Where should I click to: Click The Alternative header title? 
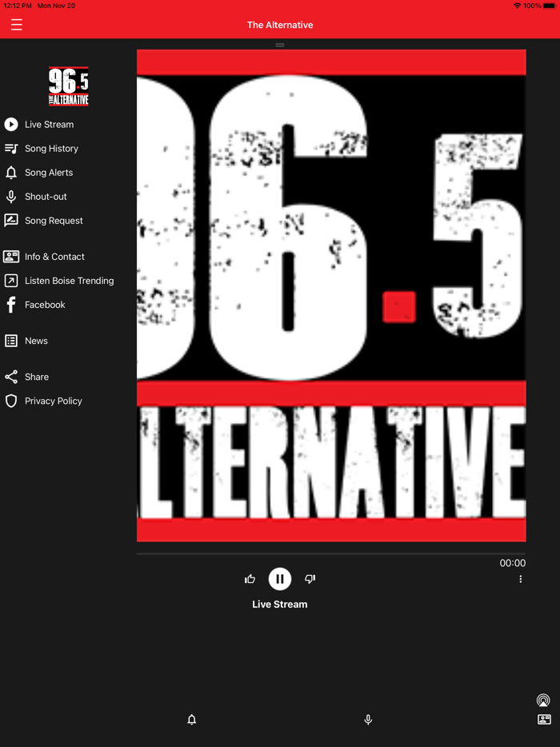click(280, 25)
